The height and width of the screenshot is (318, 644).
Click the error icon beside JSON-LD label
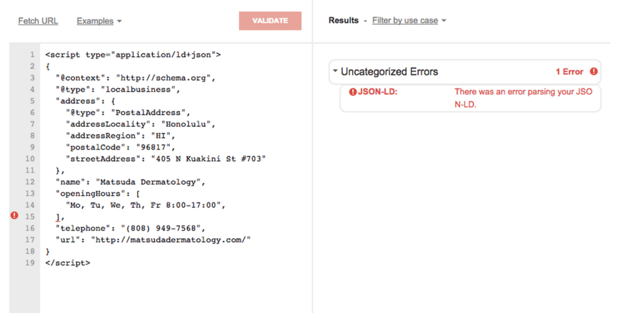[x=352, y=92]
